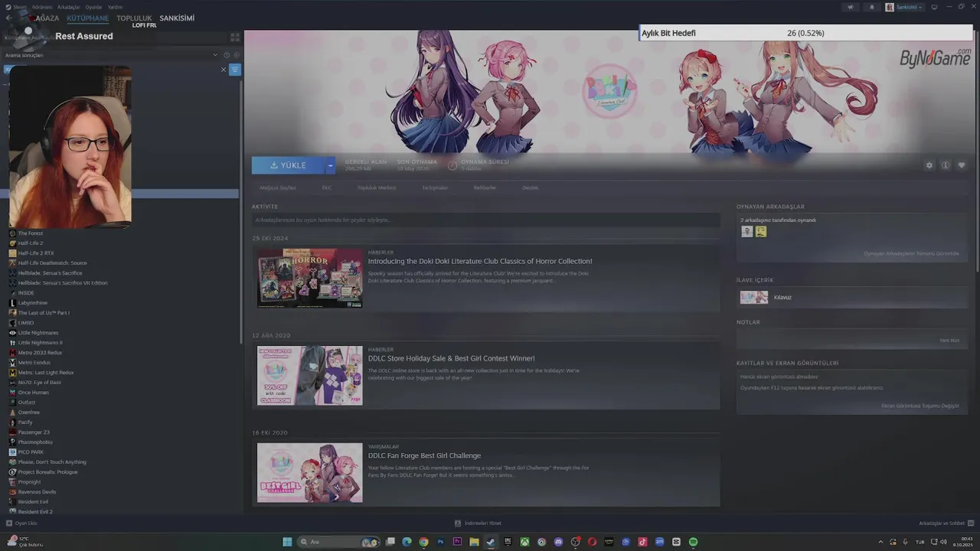Open the DLC tab
Screen dimensions: 980x551
click(x=327, y=187)
